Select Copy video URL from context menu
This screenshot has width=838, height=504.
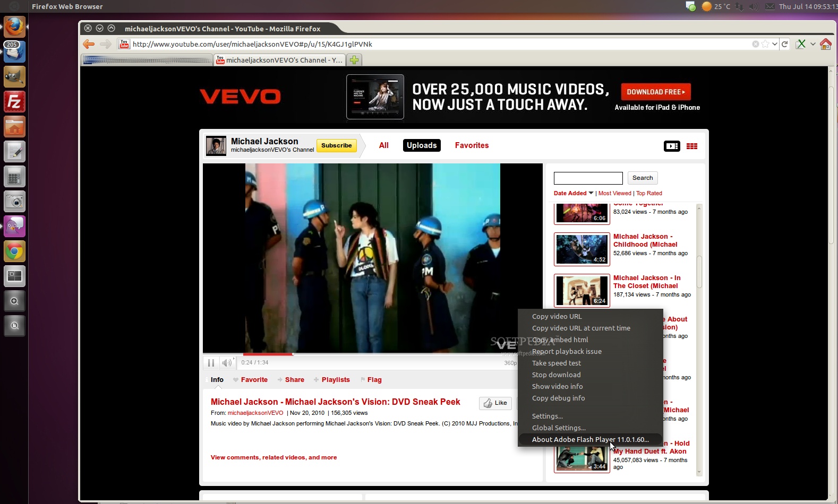[557, 316]
